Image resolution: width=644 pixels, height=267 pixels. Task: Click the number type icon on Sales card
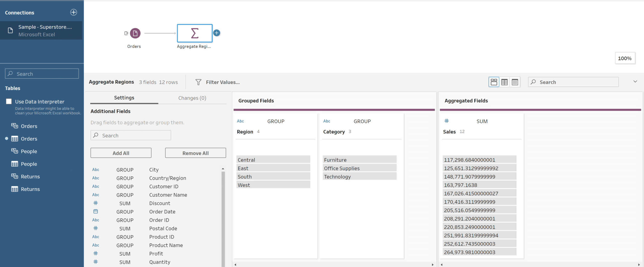coord(447,121)
